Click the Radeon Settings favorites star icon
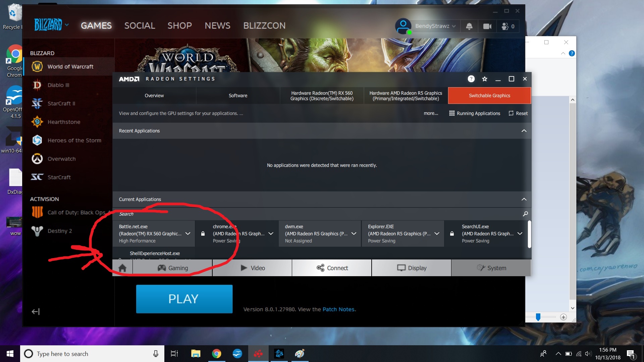The width and height of the screenshot is (644, 362). click(x=485, y=79)
